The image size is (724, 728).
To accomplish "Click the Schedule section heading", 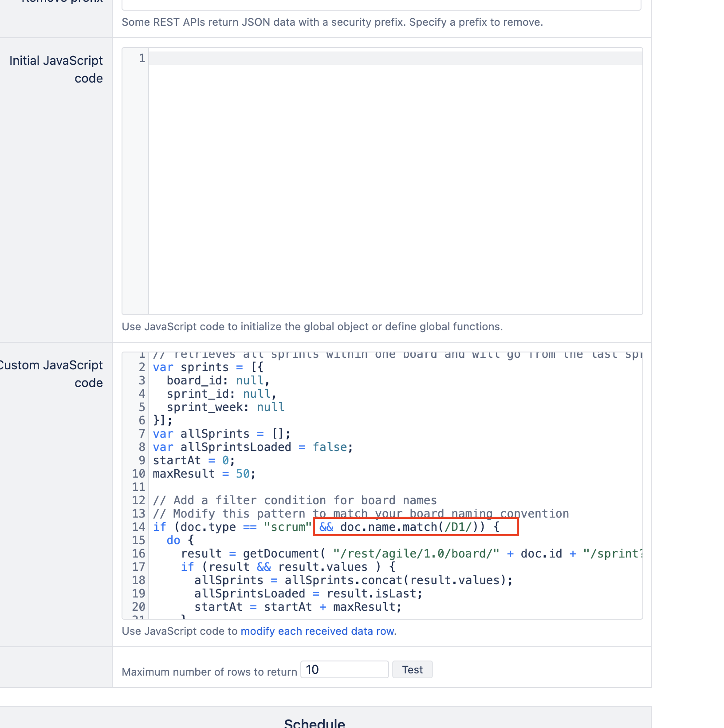I will [314, 723].
